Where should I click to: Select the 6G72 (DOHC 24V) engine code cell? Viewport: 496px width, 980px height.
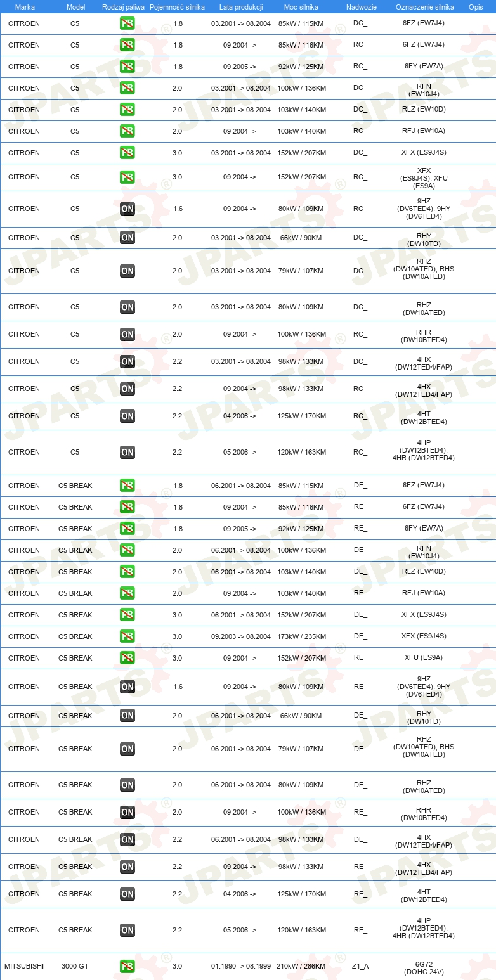(425, 968)
